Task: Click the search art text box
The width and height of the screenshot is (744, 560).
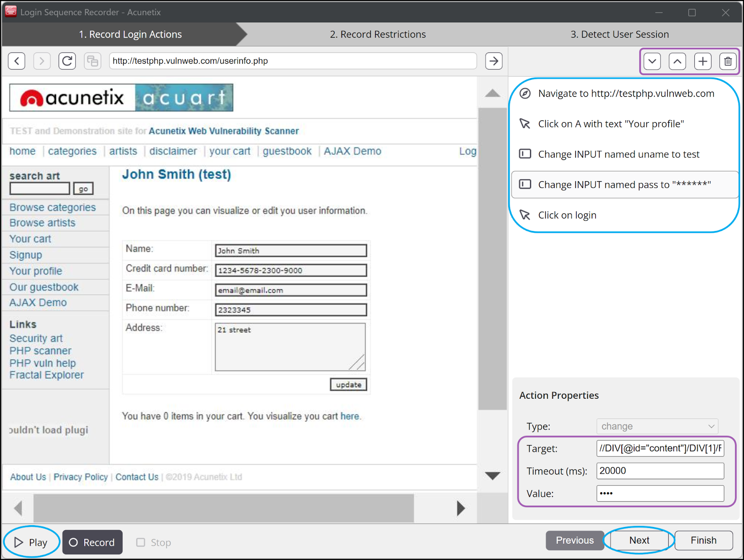Action: [40, 189]
